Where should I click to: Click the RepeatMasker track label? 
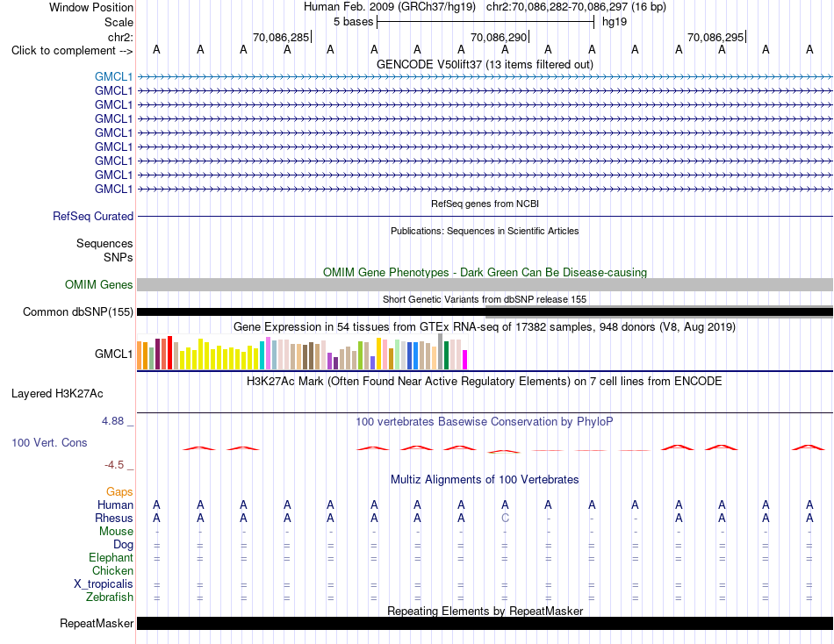pyautogui.click(x=97, y=623)
